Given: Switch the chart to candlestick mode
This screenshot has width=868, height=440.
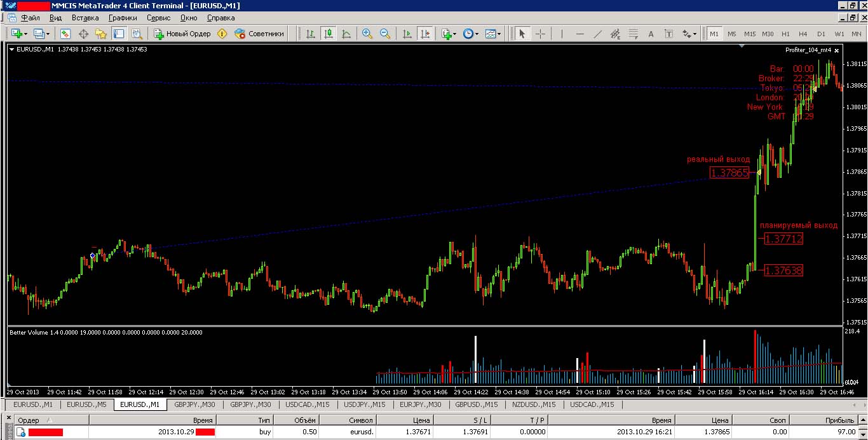Looking at the screenshot, I should 328,34.
